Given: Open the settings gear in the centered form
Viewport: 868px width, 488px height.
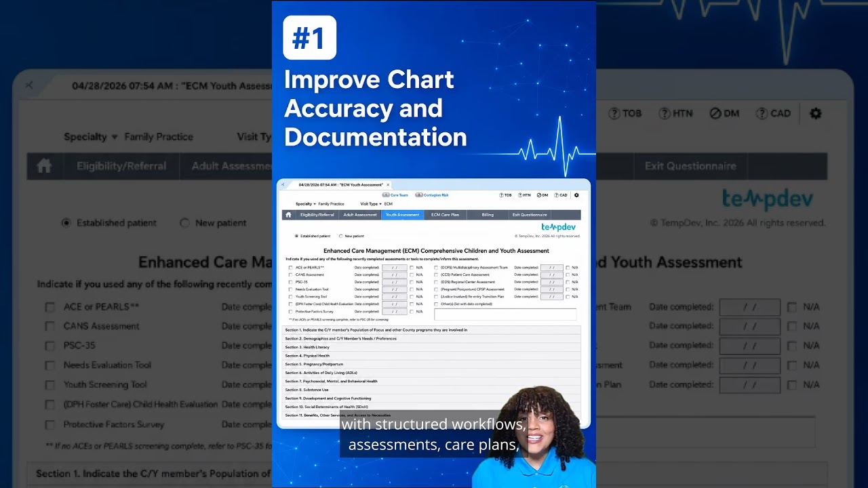Looking at the screenshot, I should [576, 195].
